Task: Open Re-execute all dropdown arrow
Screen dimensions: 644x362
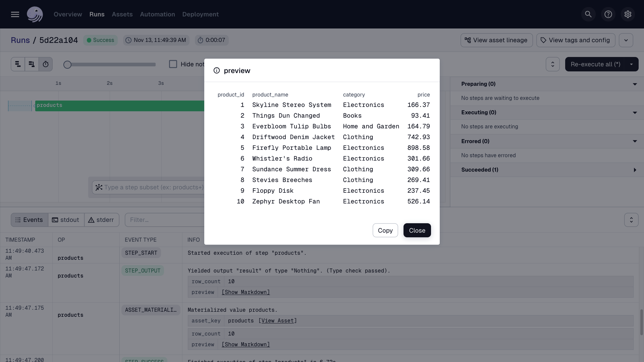Action: pyautogui.click(x=631, y=64)
